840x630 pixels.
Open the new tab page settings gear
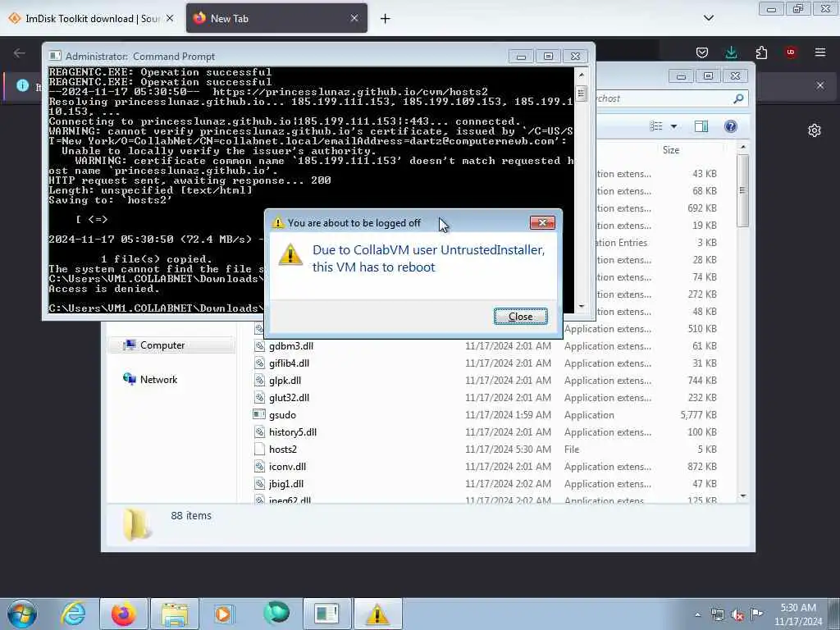[815, 130]
